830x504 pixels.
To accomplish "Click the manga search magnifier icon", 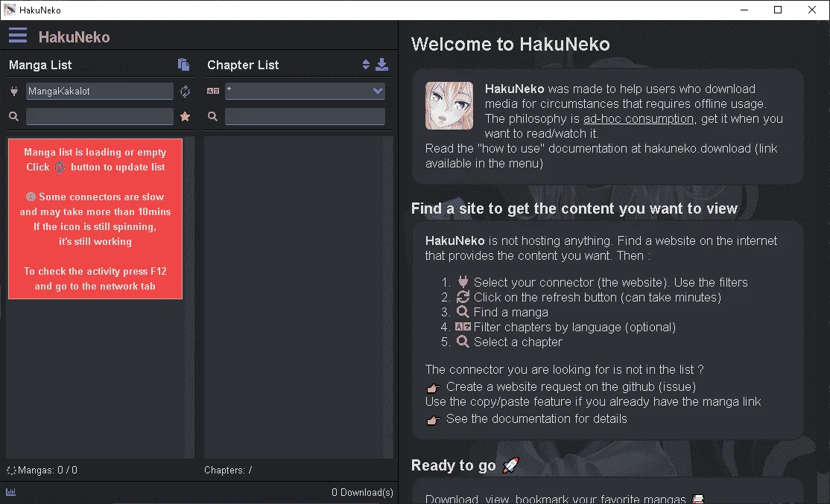I will [13, 116].
